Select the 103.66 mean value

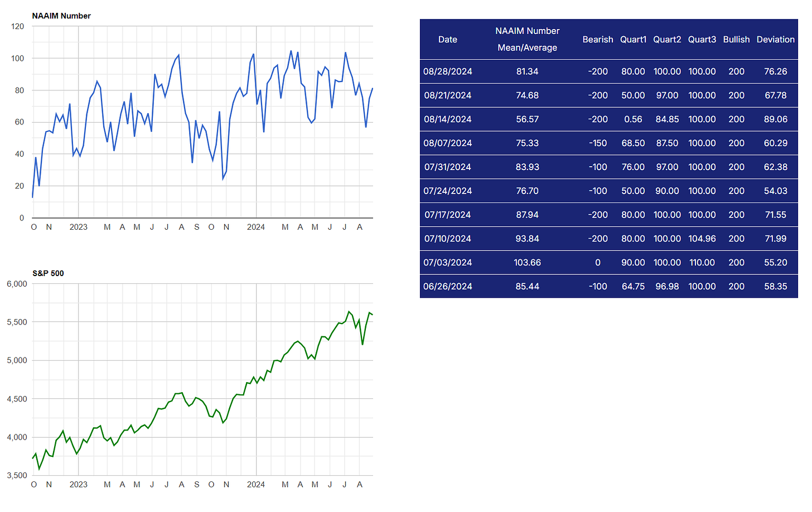click(x=527, y=263)
